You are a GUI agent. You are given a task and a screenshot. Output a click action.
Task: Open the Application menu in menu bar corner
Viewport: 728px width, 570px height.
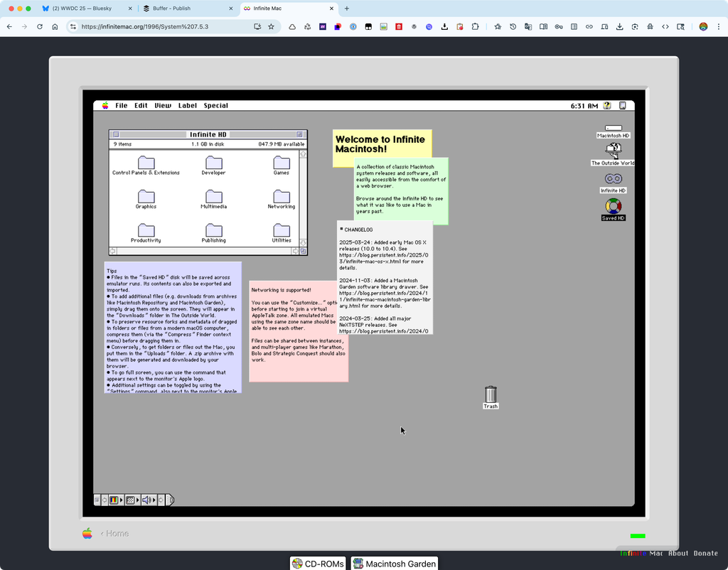click(622, 105)
